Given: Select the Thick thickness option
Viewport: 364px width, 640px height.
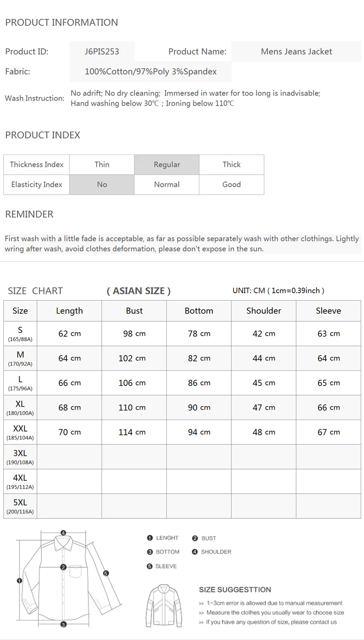Looking at the screenshot, I should [x=232, y=165].
